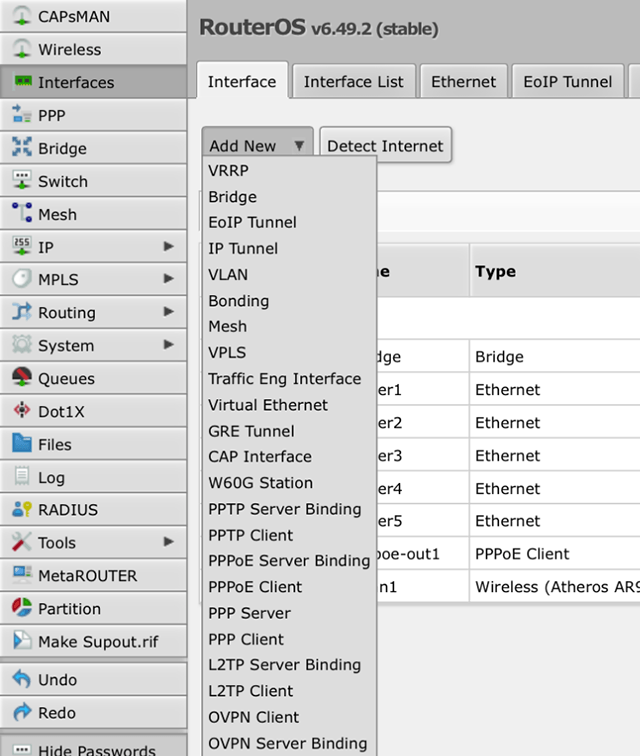The width and height of the screenshot is (640, 756).
Task: Click the PPP sidebar icon
Action: click(22, 115)
